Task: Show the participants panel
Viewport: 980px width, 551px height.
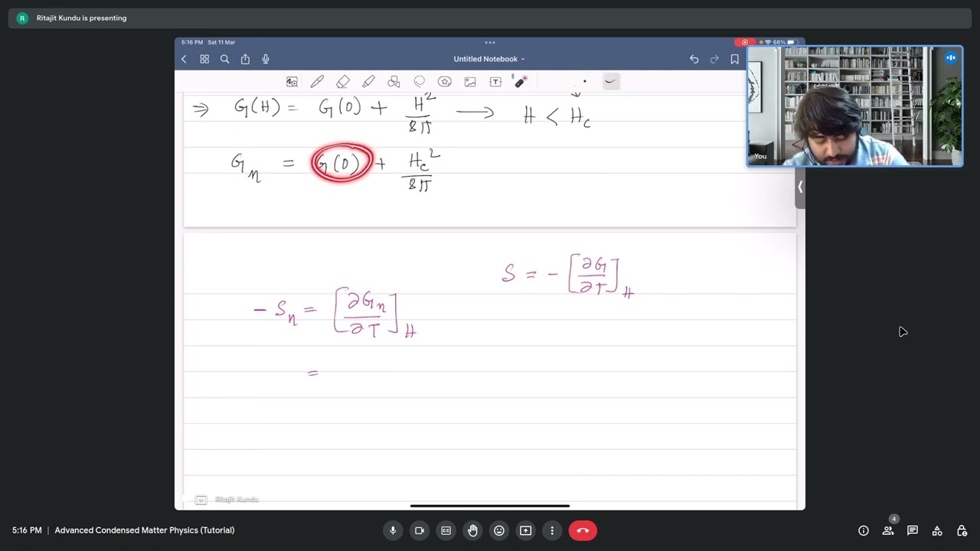Action: 888,530
